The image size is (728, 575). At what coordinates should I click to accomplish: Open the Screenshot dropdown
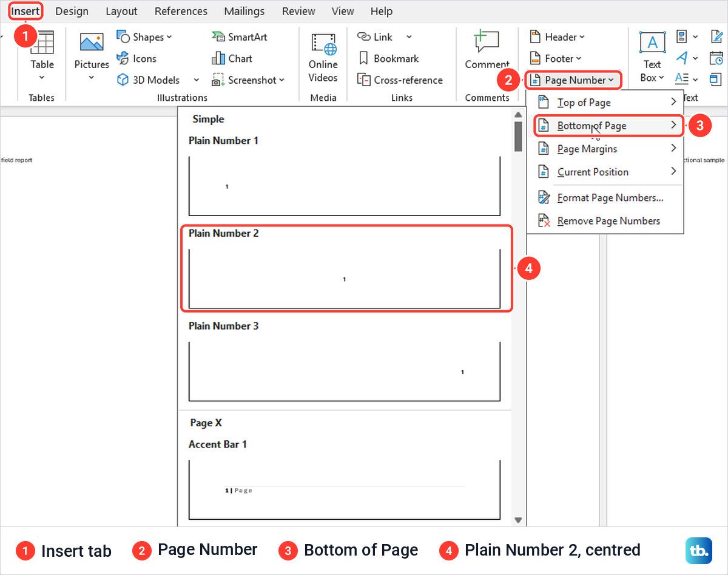coord(248,80)
